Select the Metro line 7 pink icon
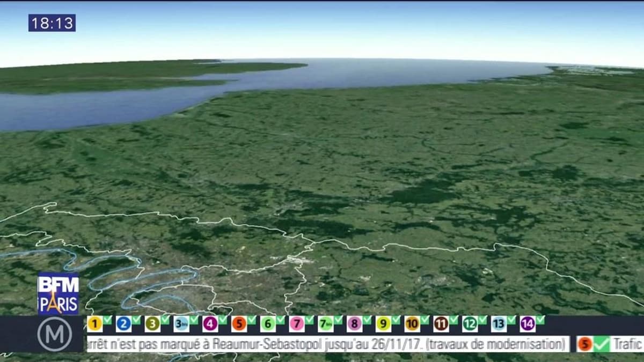Image resolution: width=644 pixels, height=362 pixels. [x=297, y=324]
